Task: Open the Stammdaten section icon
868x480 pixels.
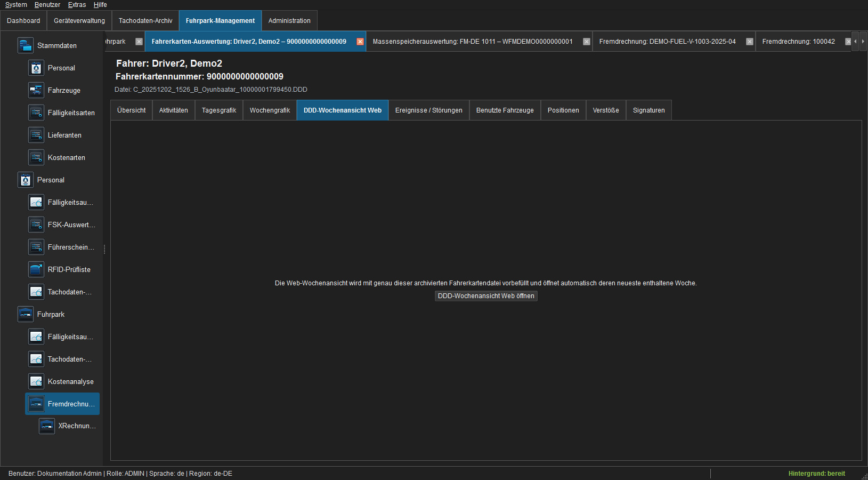Action: coord(26,45)
